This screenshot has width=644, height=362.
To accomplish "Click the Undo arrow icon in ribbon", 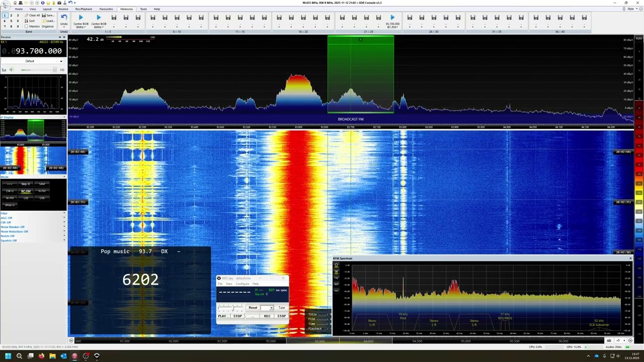I will [x=64, y=18].
